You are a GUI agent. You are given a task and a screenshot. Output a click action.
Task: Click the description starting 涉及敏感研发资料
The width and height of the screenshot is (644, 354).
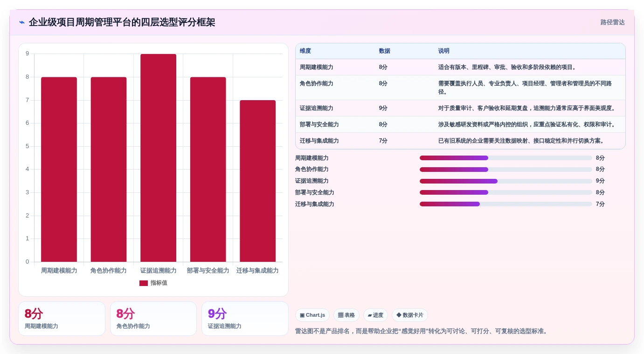pos(528,124)
